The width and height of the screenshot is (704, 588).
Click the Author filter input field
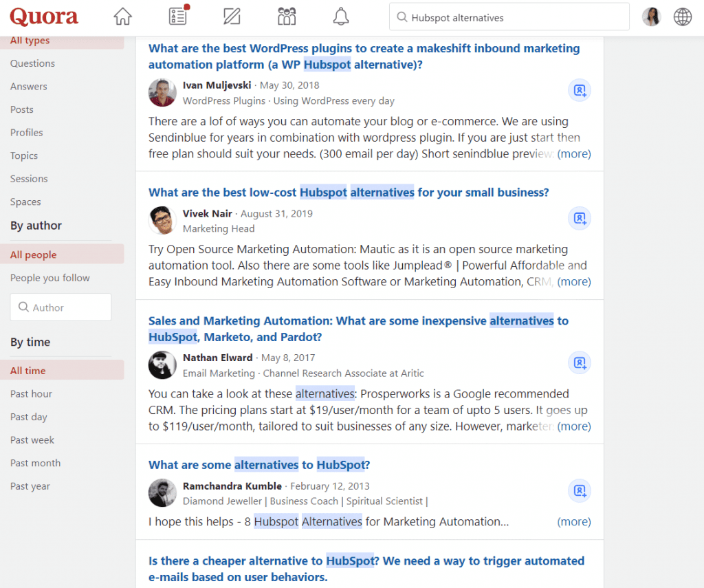pyautogui.click(x=60, y=307)
